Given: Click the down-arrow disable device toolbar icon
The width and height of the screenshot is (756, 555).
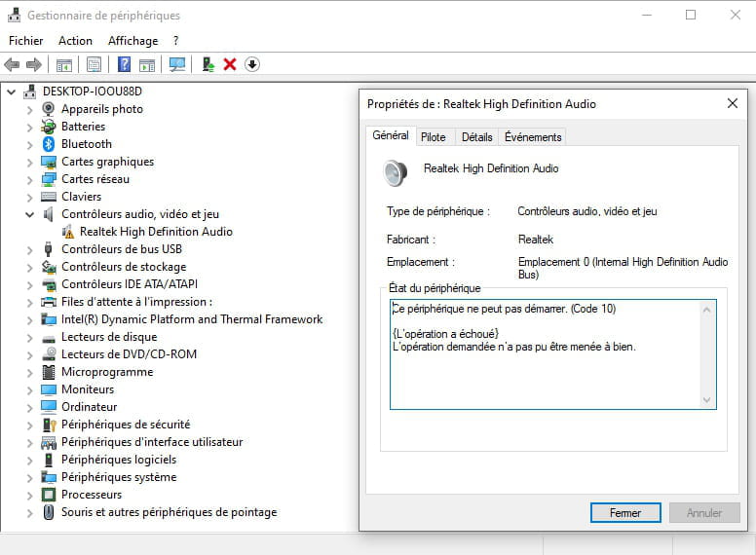Looking at the screenshot, I should (x=252, y=64).
